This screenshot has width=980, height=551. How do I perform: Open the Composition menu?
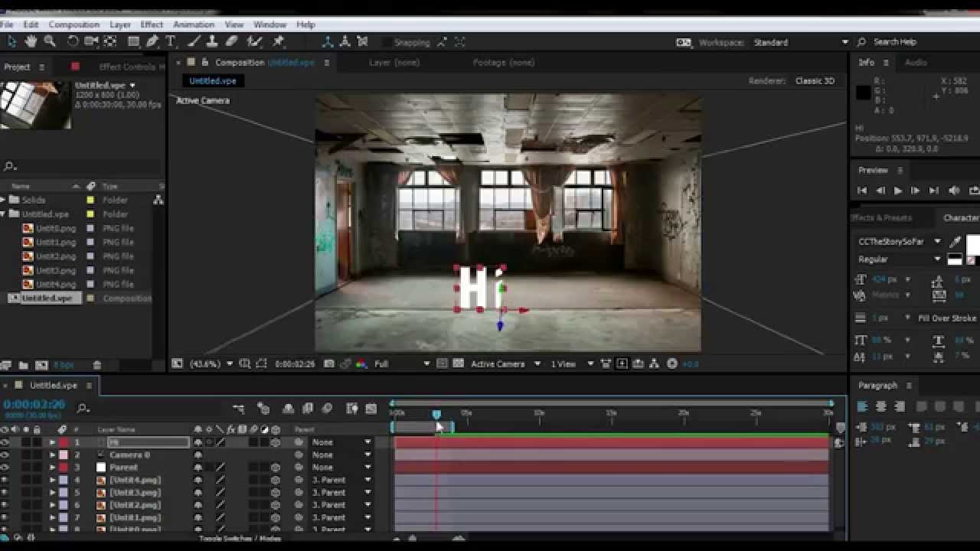tap(74, 24)
